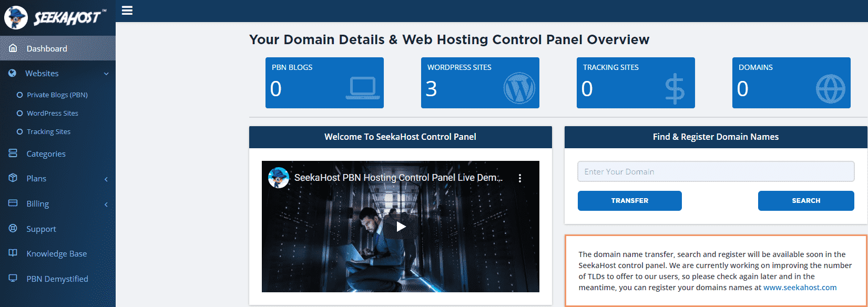Image resolution: width=868 pixels, height=307 pixels.
Task: Click the WORDPRESS SITES label
Action: pyautogui.click(x=459, y=67)
